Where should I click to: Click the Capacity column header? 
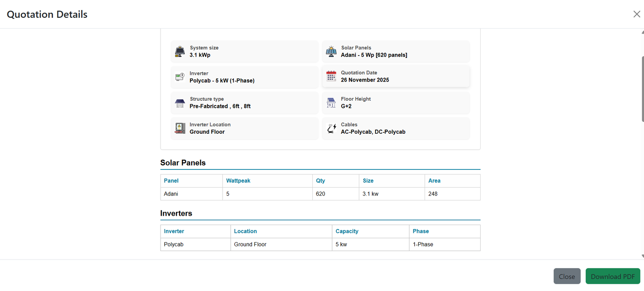pyautogui.click(x=347, y=231)
